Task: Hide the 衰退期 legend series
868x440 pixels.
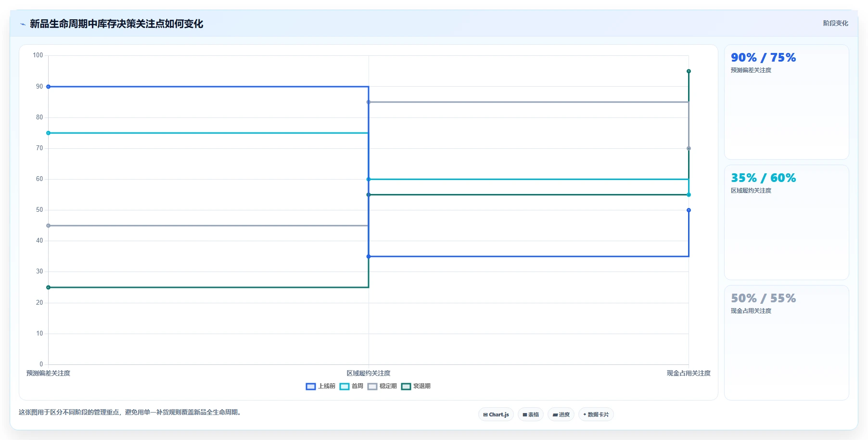Action: pos(416,386)
